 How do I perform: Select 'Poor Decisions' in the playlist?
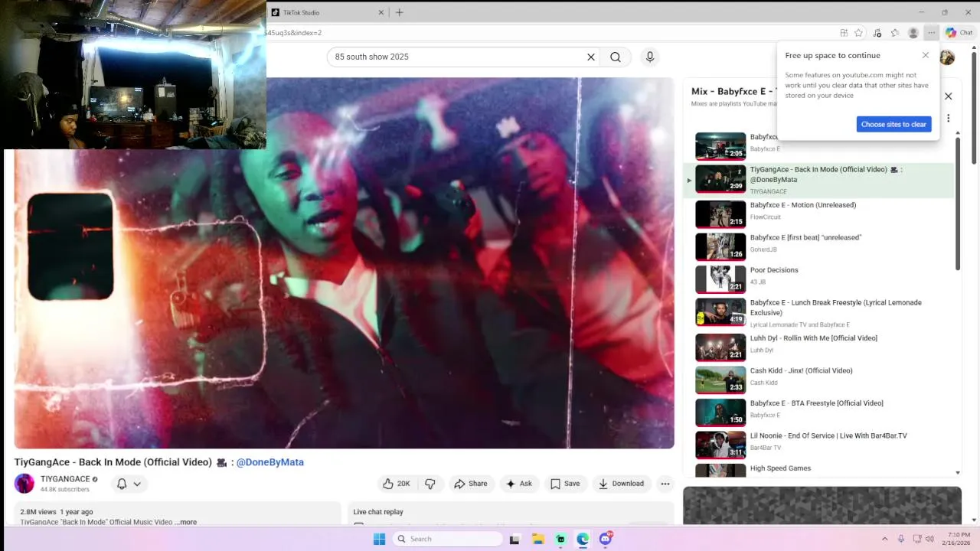(819, 279)
